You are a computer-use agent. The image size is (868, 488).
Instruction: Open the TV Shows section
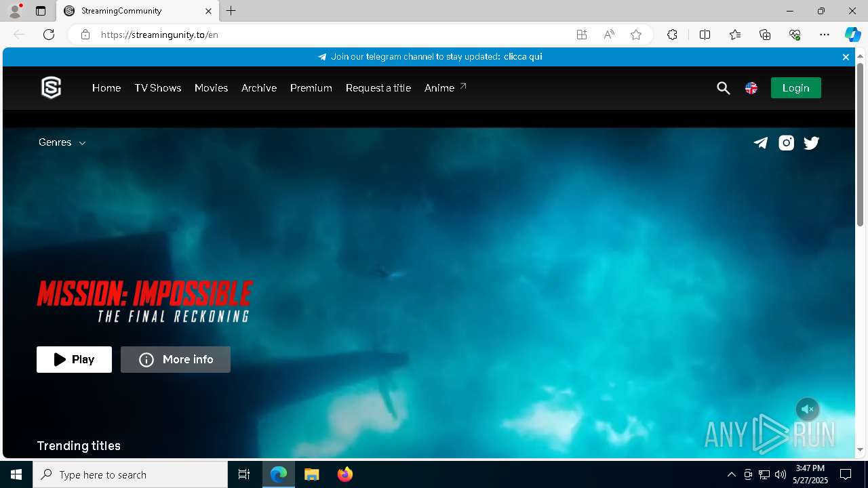158,88
